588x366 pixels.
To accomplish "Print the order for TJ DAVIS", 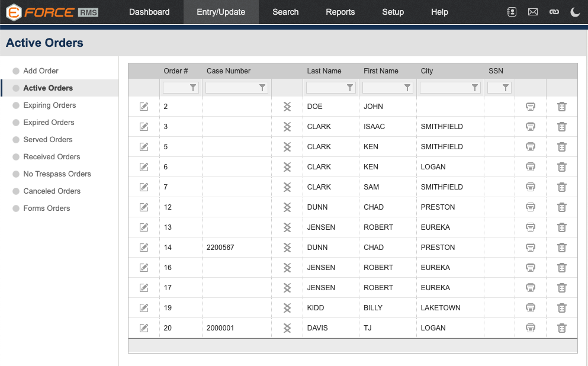I will (530, 328).
